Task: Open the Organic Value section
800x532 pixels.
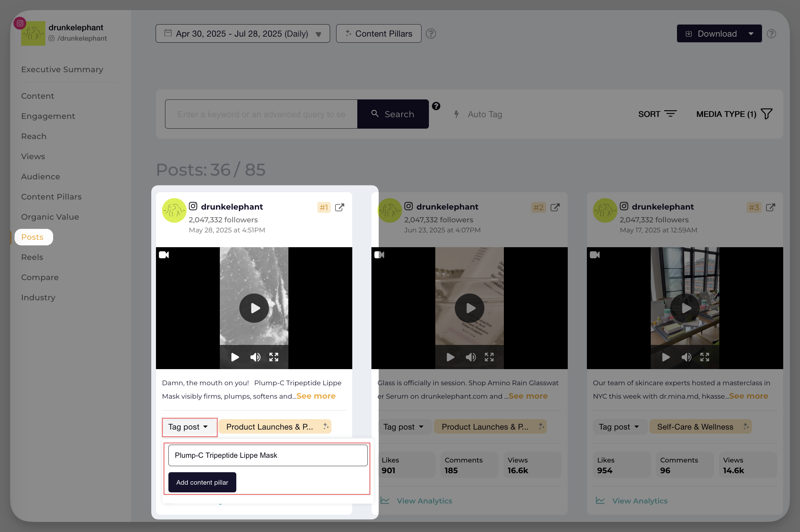Action: pos(50,217)
